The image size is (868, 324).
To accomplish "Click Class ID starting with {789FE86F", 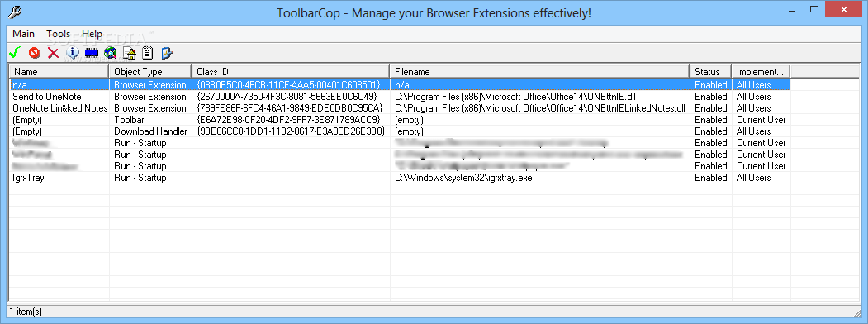I will (289, 108).
